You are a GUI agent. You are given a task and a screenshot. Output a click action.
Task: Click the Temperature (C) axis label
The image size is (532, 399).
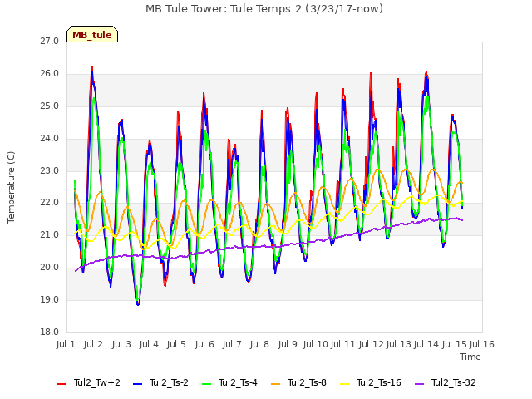[11, 187]
